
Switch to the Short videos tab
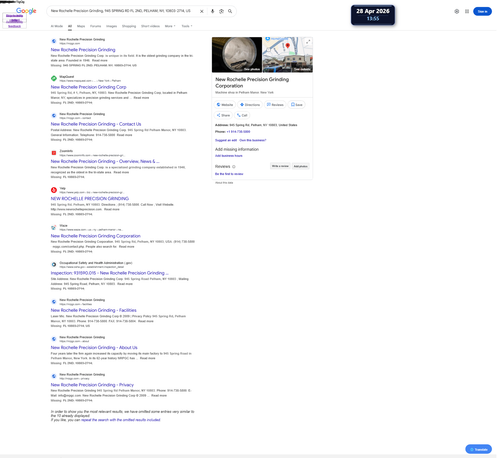point(150,26)
